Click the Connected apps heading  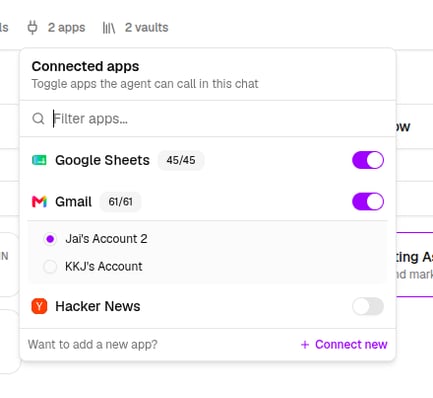85,66
